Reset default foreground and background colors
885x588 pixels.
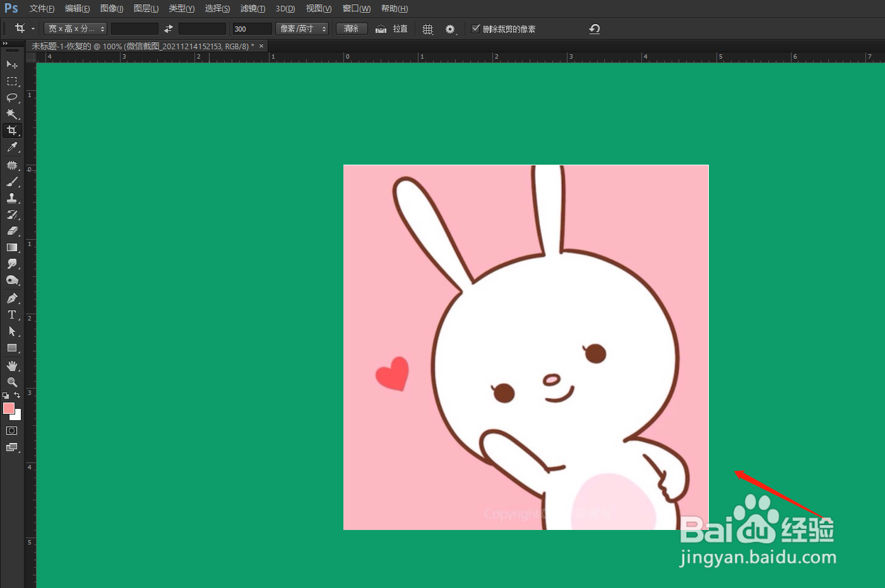point(6,396)
